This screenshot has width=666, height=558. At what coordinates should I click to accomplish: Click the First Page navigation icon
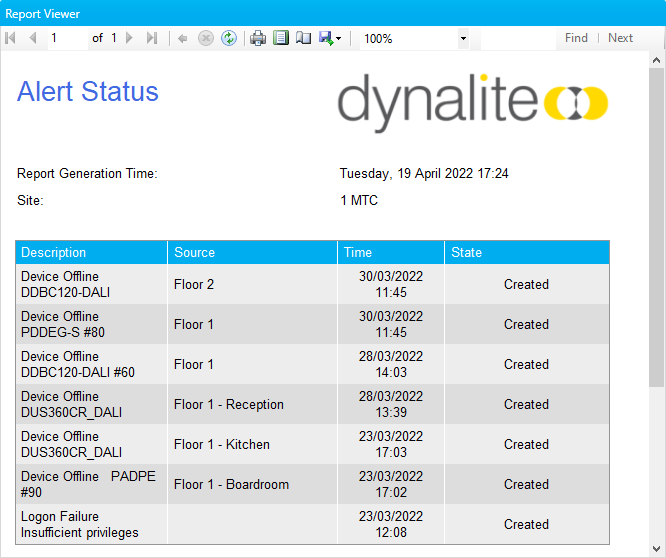(11, 38)
